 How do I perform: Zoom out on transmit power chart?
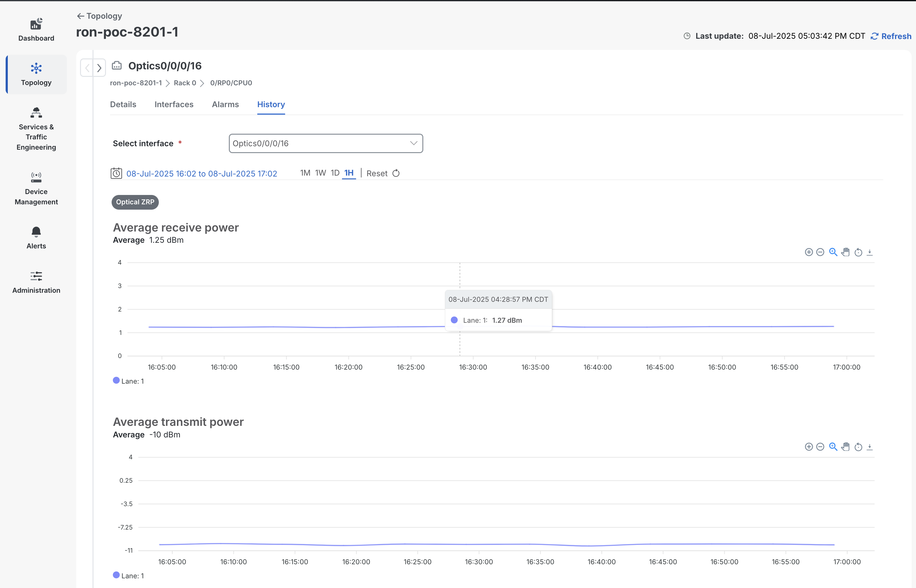coord(820,447)
